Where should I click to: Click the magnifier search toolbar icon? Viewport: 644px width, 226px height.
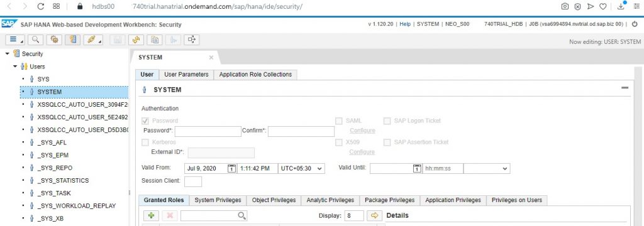[x=36, y=40]
